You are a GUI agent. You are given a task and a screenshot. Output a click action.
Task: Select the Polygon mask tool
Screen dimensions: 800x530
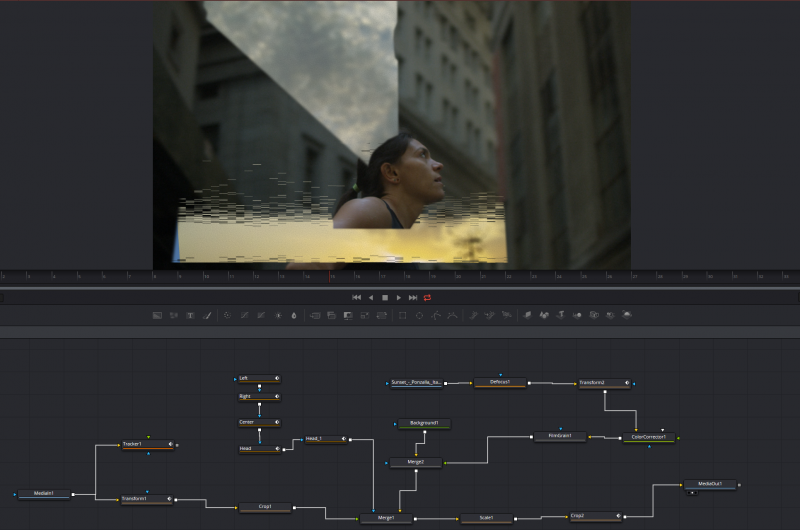click(x=436, y=315)
